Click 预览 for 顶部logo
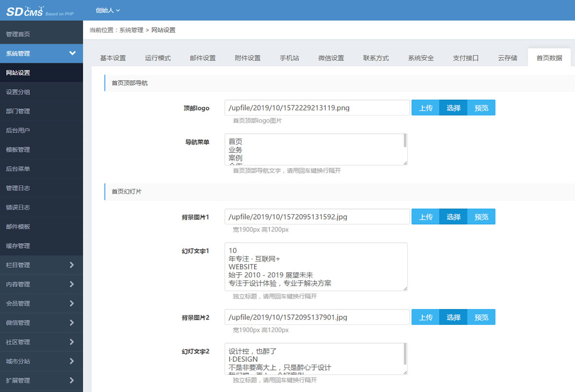 (481, 108)
